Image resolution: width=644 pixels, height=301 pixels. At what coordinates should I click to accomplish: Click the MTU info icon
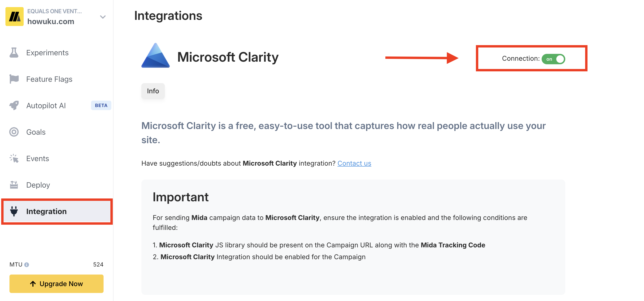27,265
